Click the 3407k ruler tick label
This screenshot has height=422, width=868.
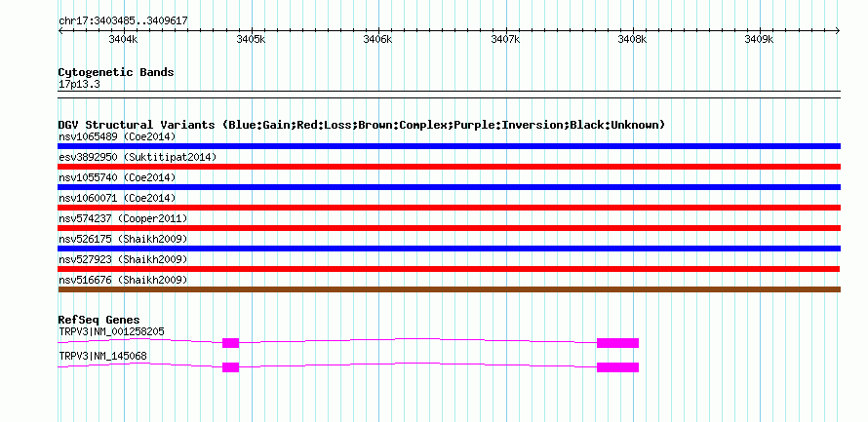point(505,40)
